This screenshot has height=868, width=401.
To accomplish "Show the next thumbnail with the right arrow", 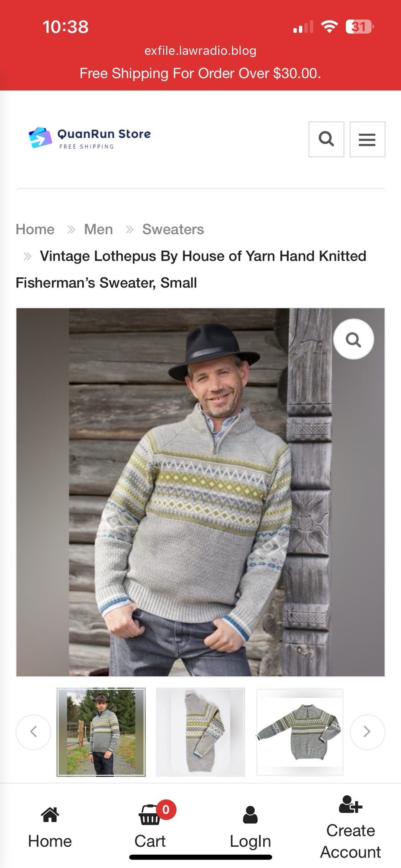I will pyautogui.click(x=367, y=731).
